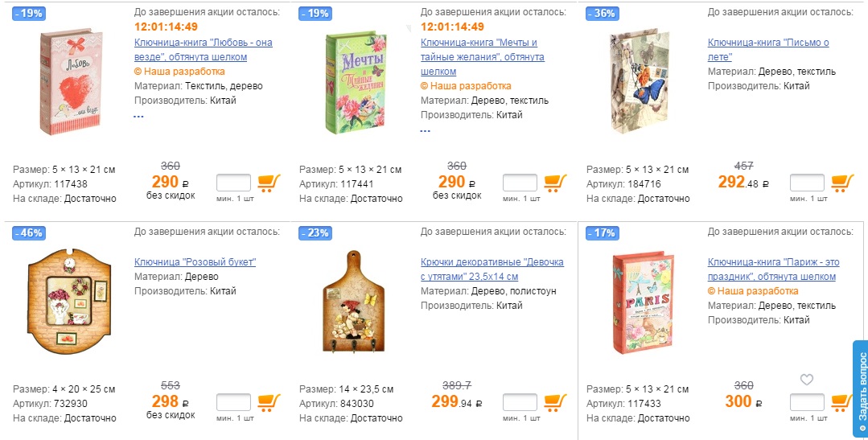Add "Париж - это праздник" to cart
Screen dimensions: 868x440
click(x=842, y=402)
